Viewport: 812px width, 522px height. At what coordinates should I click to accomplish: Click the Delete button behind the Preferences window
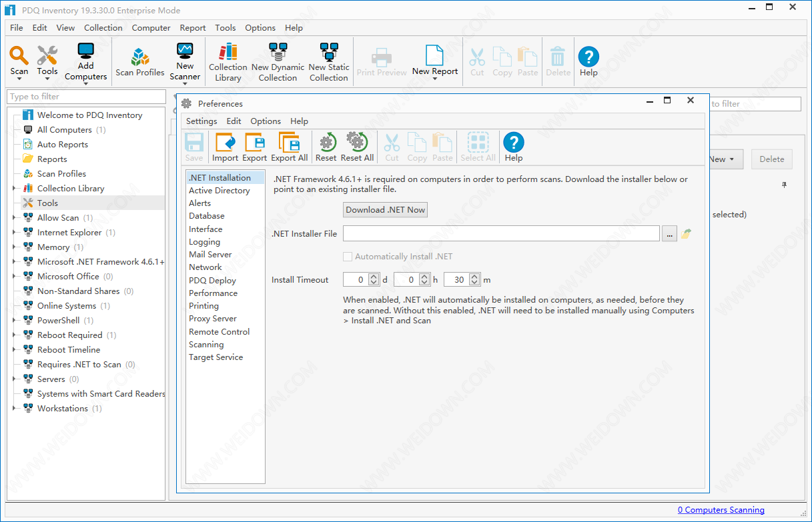(772, 159)
